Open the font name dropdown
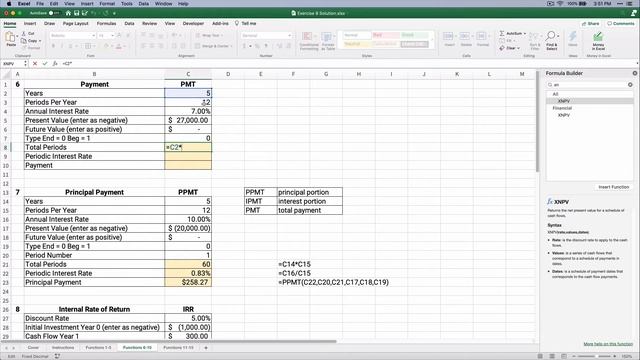640x360 pixels. (93, 36)
